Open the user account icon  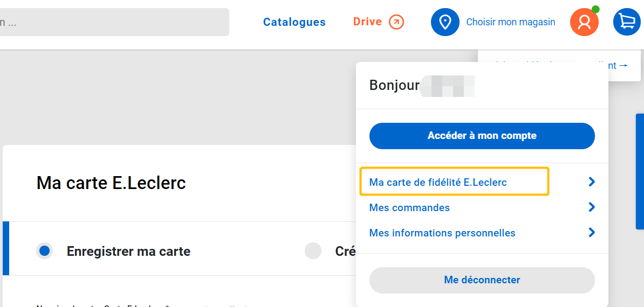tap(584, 22)
